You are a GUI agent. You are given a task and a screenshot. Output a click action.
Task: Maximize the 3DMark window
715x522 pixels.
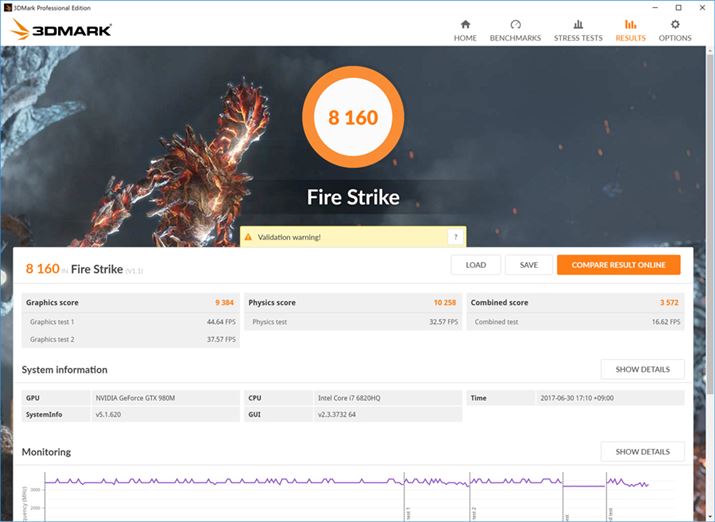pos(678,7)
